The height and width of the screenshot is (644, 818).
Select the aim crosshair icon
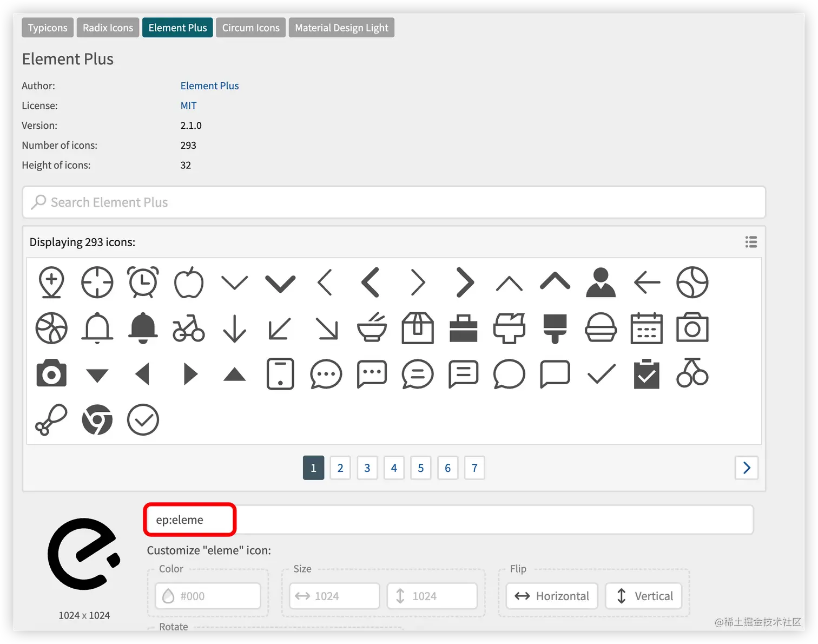pos(97,282)
